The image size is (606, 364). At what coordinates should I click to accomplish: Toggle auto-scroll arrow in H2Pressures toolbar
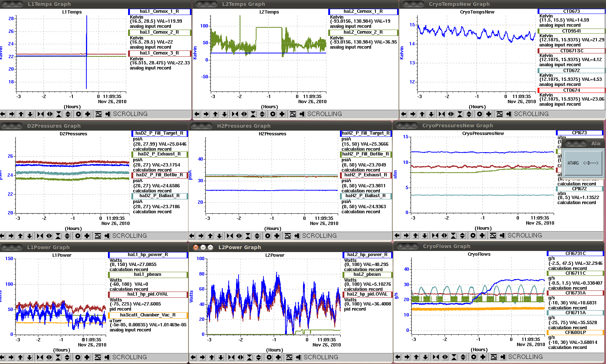pyautogui.click(x=297, y=236)
